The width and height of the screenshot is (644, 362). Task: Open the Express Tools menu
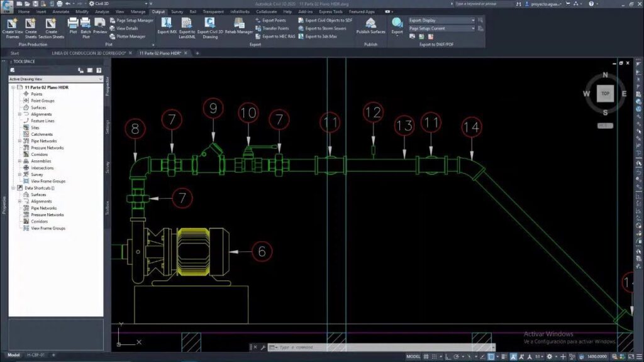[330, 10]
